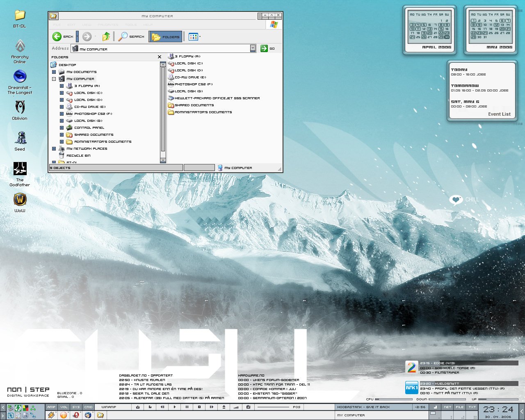525x420 pixels.
Task: Toggle the NET button on the taskbar
Action: click(447, 407)
